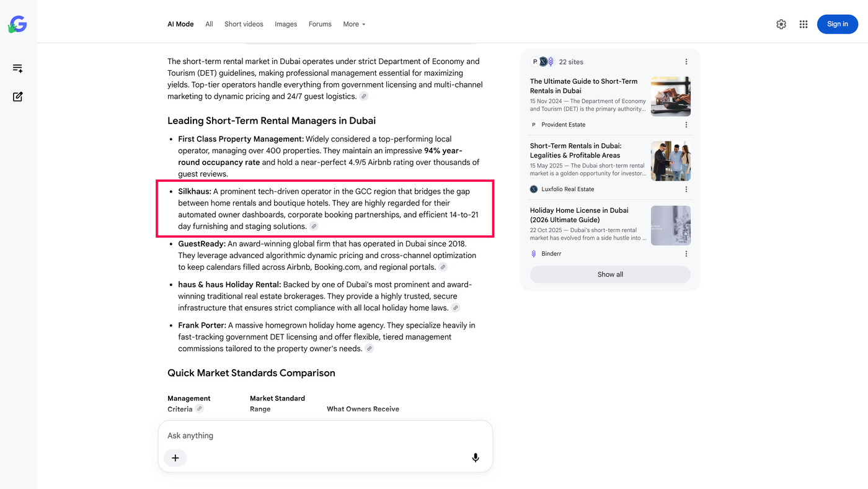Start voice input with microphone
868x489 pixels.
pos(476,458)
